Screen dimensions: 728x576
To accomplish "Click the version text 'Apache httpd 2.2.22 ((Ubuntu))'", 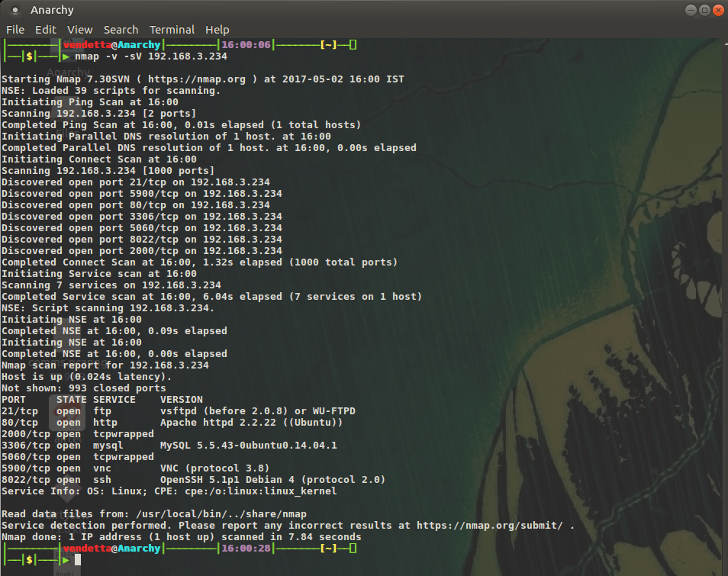I will (x=252, y=423).
